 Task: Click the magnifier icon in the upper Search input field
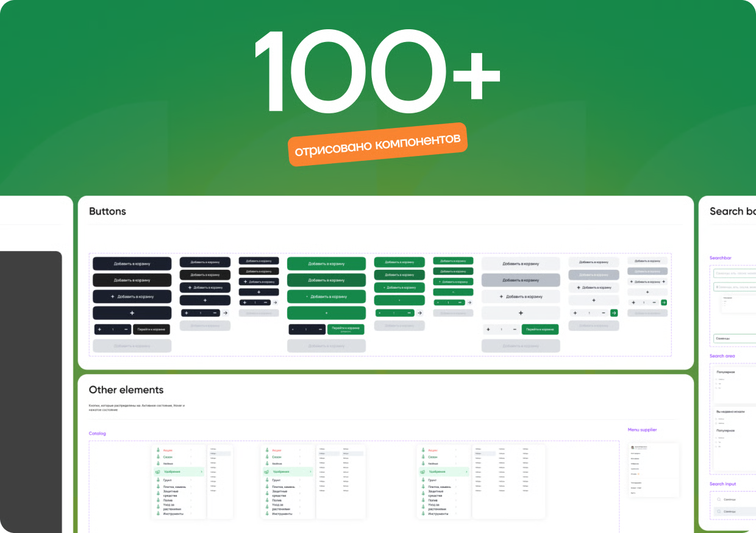coord(718,499)
